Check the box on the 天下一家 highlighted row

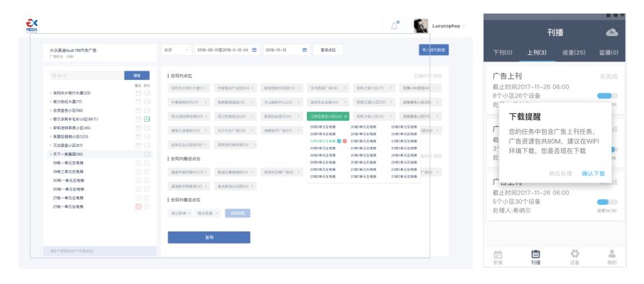(x=147, y=154)
